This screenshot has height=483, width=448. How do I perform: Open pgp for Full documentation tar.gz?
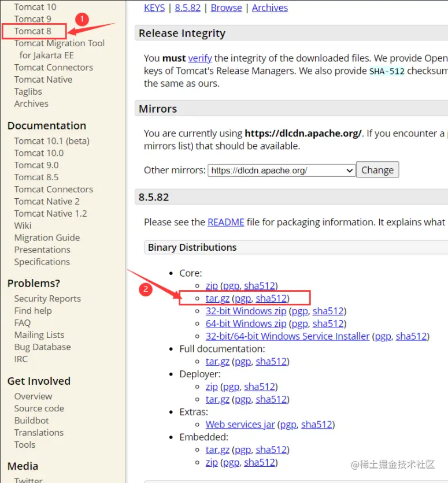click(x=243, y=362)
